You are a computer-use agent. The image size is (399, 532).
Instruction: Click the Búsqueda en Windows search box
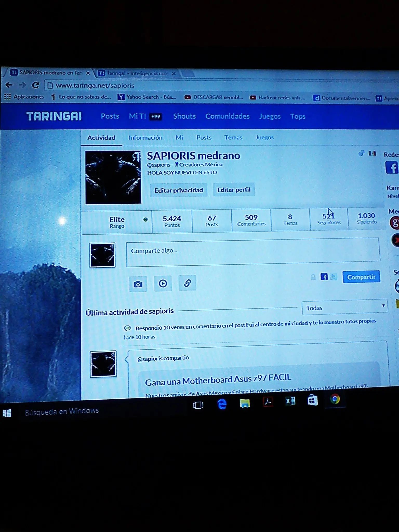(x=62, y=411)
